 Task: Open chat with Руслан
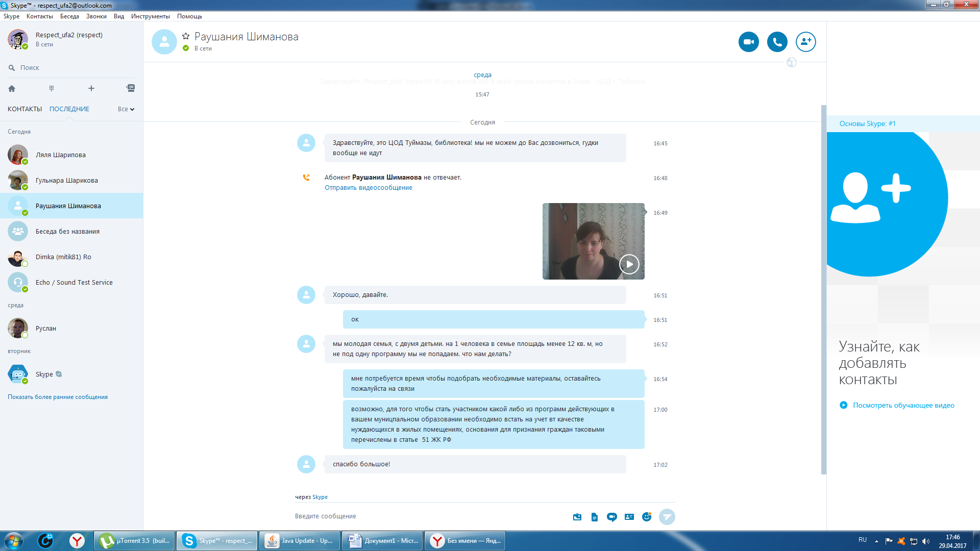coord(71,329)
